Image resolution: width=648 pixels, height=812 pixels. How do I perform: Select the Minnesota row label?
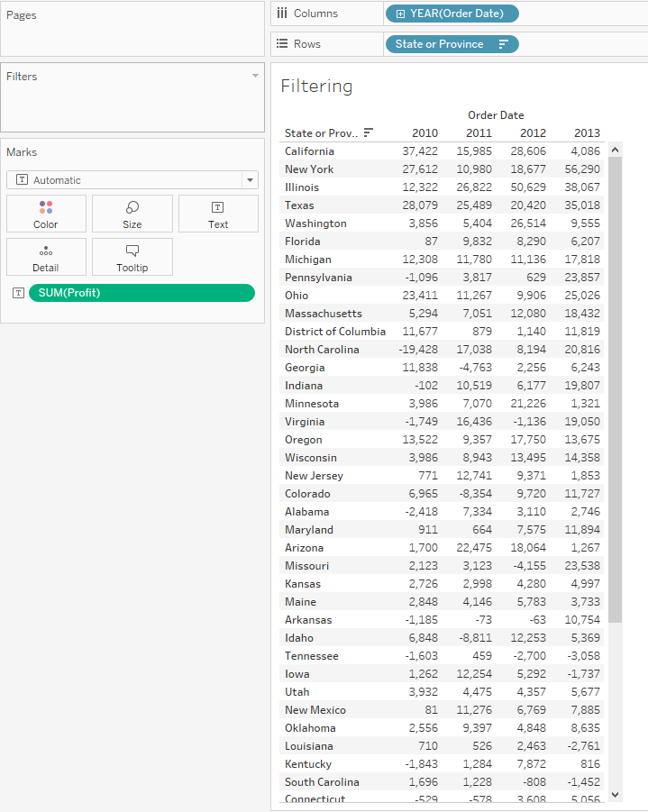[x=312, y=404]
